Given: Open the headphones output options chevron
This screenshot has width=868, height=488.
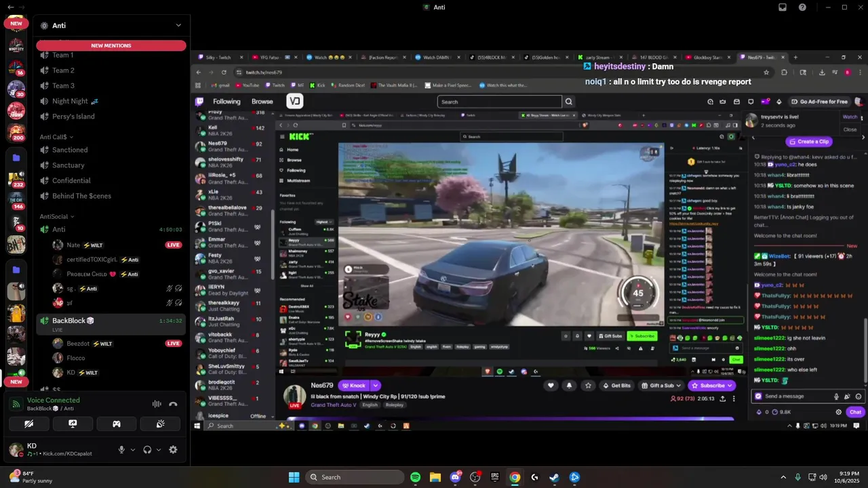Looking at the screenshot, I should click(159, 449).
